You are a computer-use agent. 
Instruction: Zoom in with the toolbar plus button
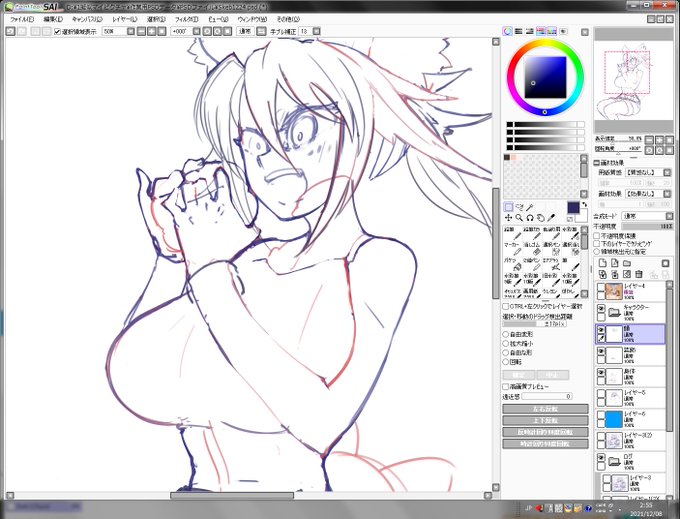(x=151, y=32)
